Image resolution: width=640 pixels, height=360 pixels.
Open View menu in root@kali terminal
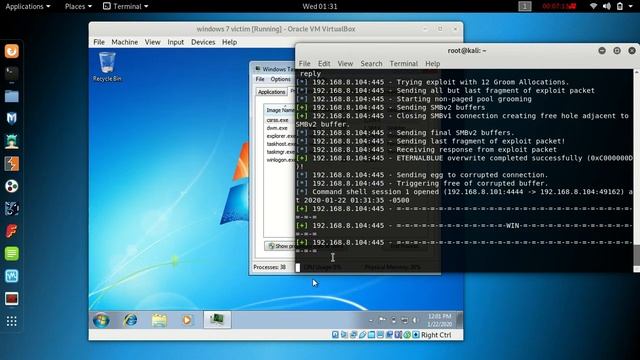tap(345, 63)
